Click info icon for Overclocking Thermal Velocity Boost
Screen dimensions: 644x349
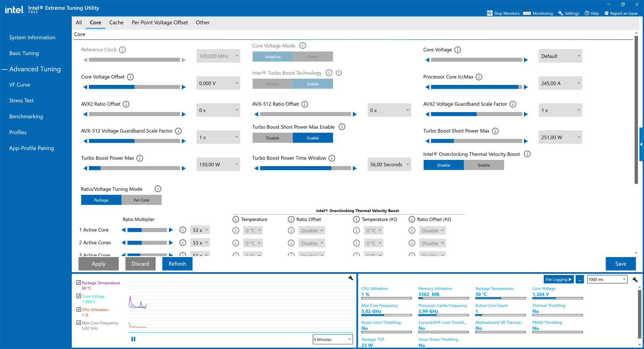click(527, 154)
